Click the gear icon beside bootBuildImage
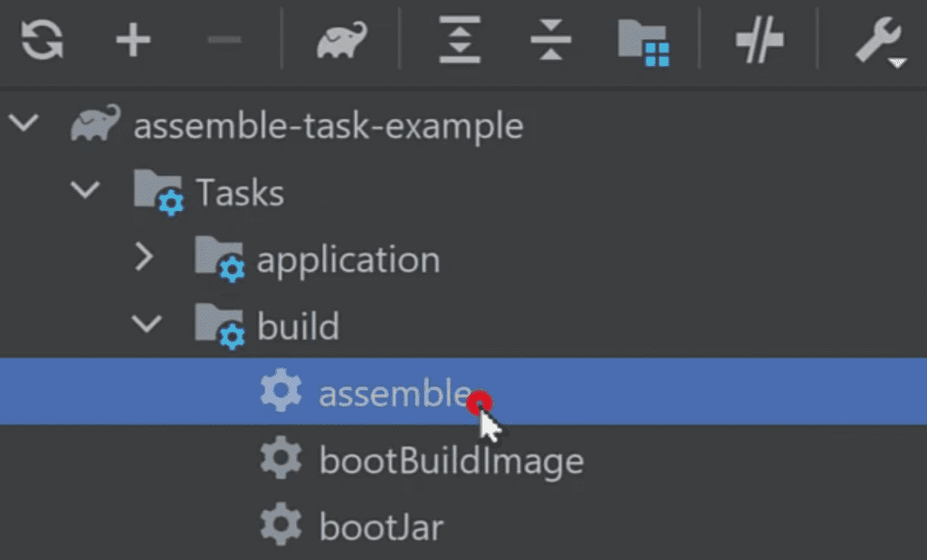The image size is (927, 560). [x=281, y=460]
